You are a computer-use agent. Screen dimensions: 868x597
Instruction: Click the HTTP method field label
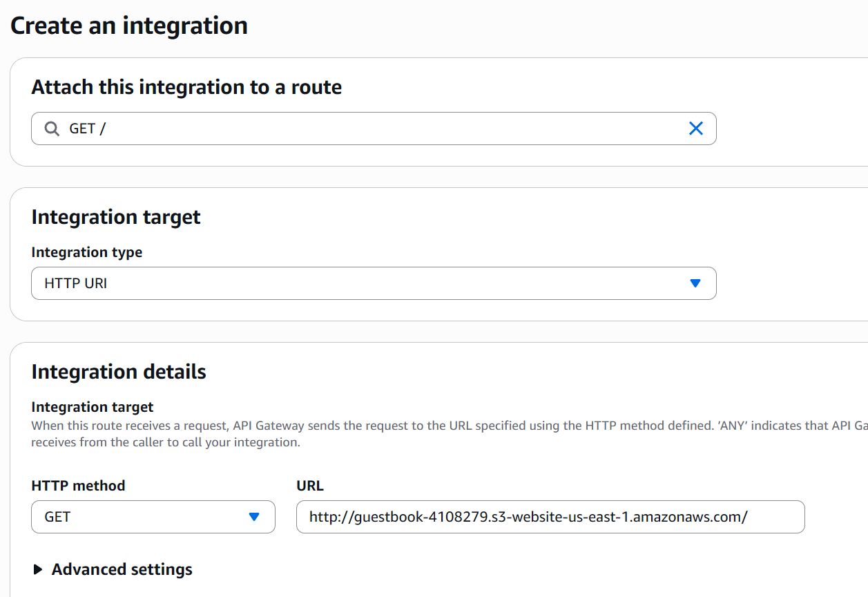coord(78,486)
